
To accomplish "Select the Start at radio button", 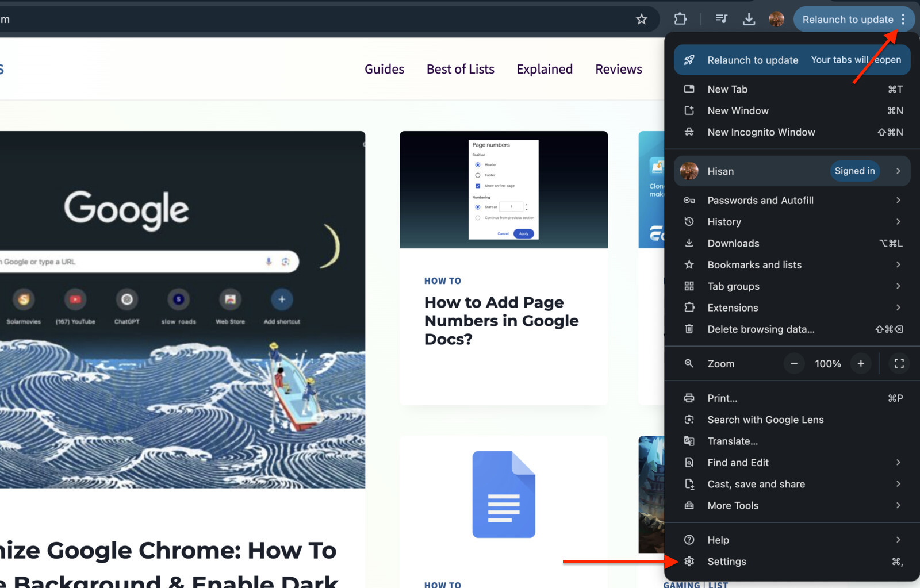I will point(478,206).
